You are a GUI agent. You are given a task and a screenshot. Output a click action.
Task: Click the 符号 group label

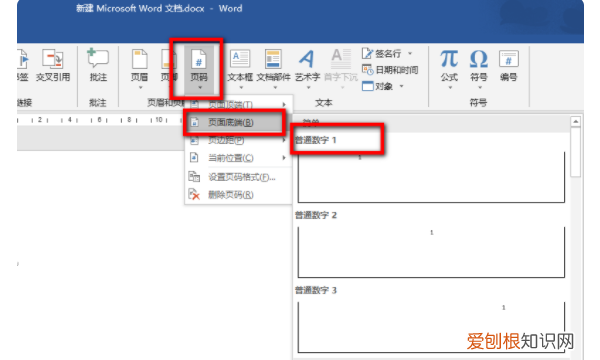coord(478,103)
